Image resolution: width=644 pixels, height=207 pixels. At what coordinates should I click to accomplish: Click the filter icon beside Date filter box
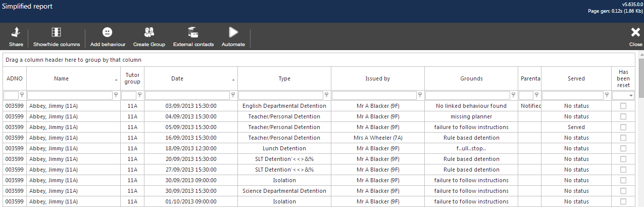click(x=233, y=95)
